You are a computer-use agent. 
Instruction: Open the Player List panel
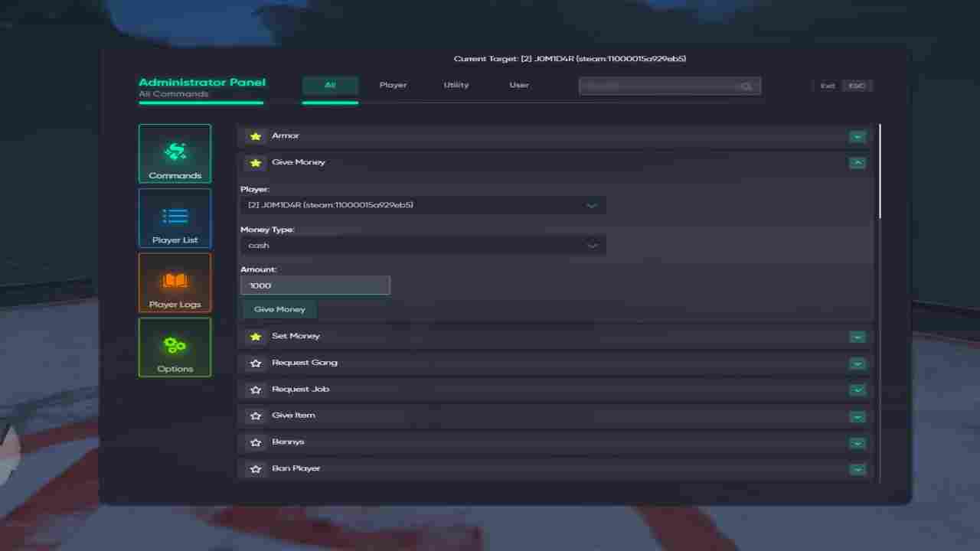click(x=175, y=218)
